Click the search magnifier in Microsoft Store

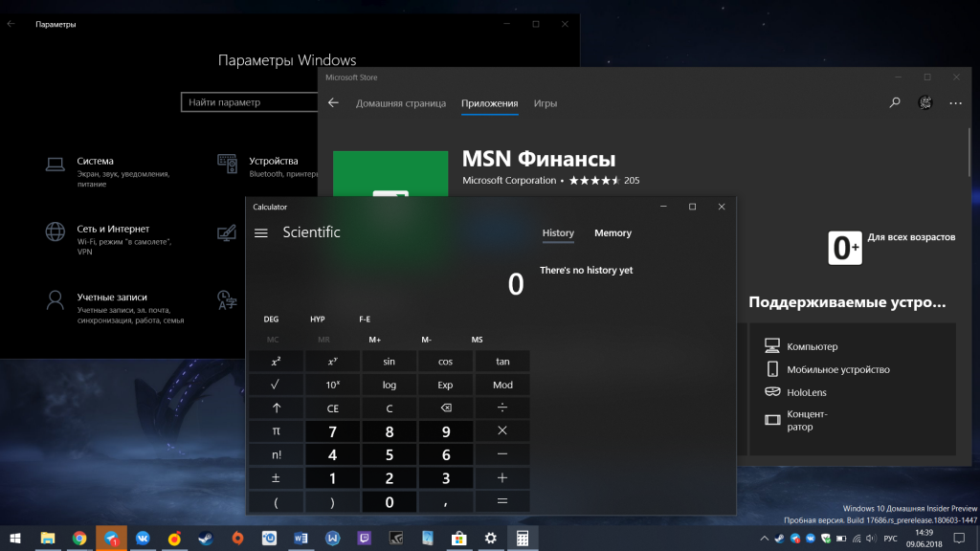(895, 103)
